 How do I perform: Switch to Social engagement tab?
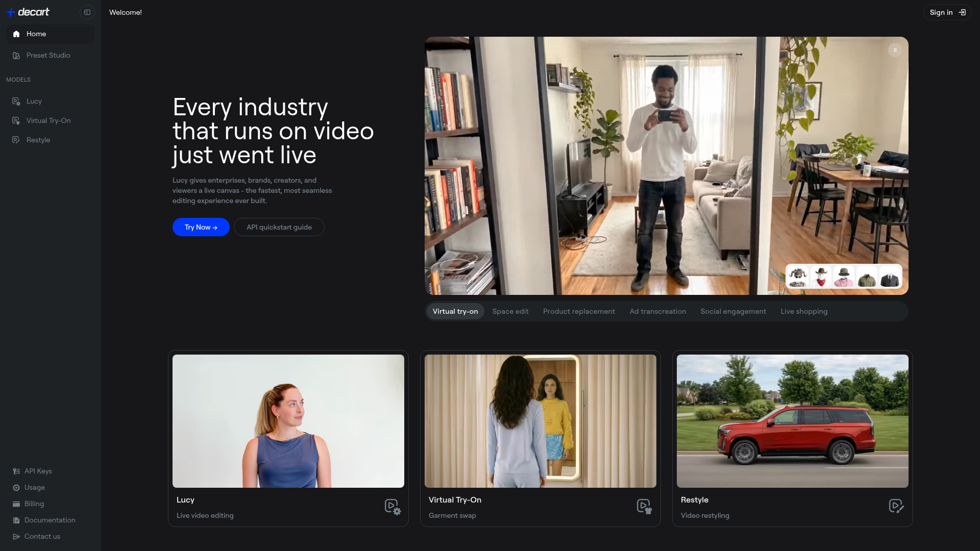click(x=733, y=311)
